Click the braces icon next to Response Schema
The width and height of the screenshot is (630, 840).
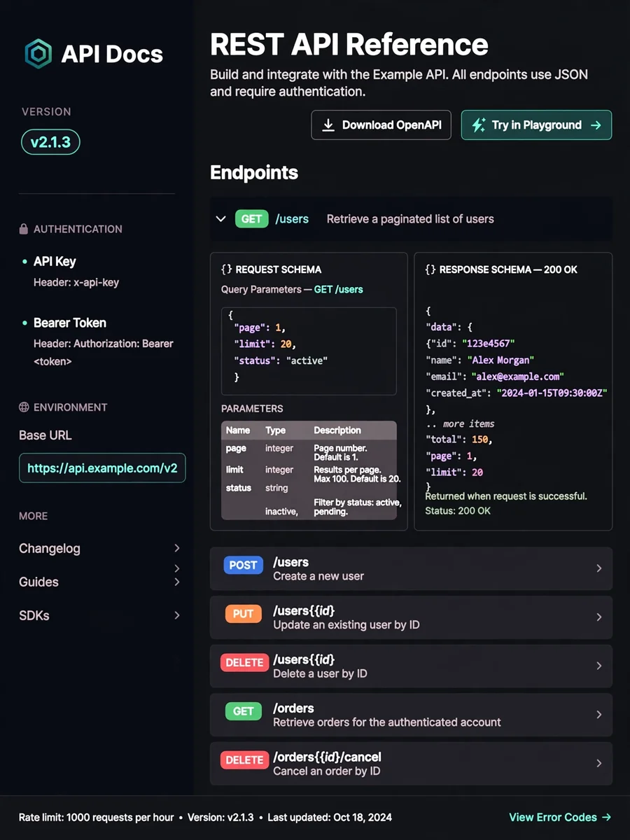(x=430, y=269)
